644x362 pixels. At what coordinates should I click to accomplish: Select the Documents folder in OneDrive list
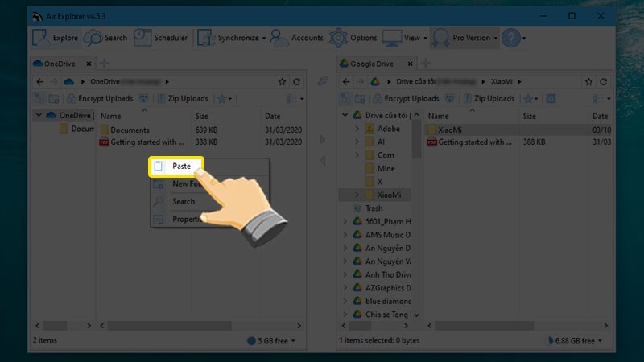(130, 130)
